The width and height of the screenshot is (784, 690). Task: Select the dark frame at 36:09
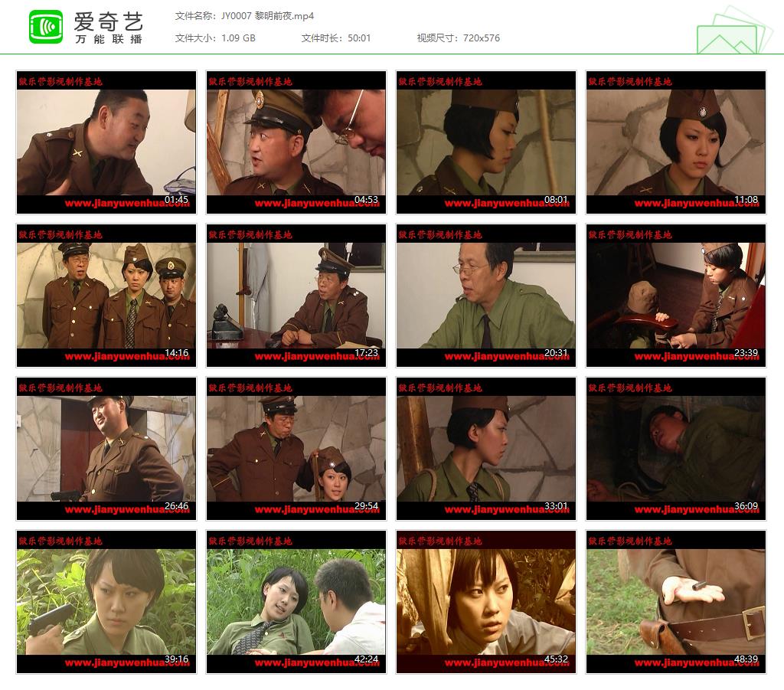coord(676,449)
